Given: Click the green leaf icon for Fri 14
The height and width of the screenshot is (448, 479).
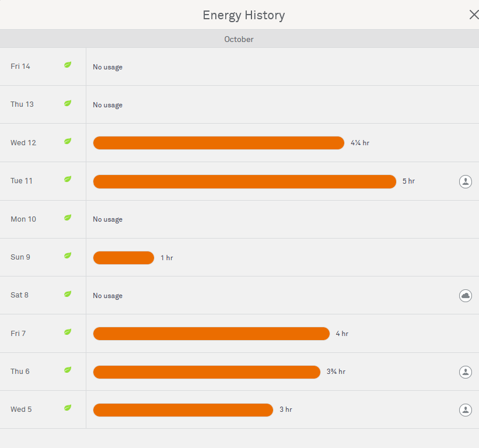Looking at the screenshot, I should tap(68, 65).
